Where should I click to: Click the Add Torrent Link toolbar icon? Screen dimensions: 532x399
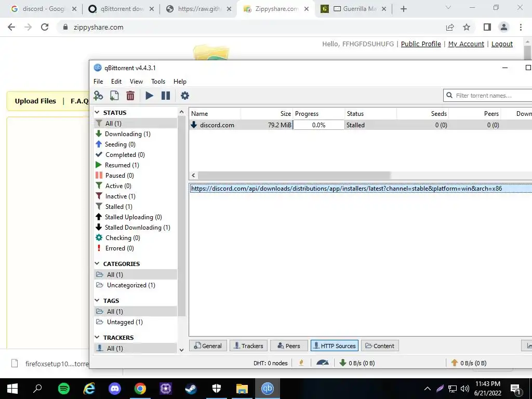[98, 96]
